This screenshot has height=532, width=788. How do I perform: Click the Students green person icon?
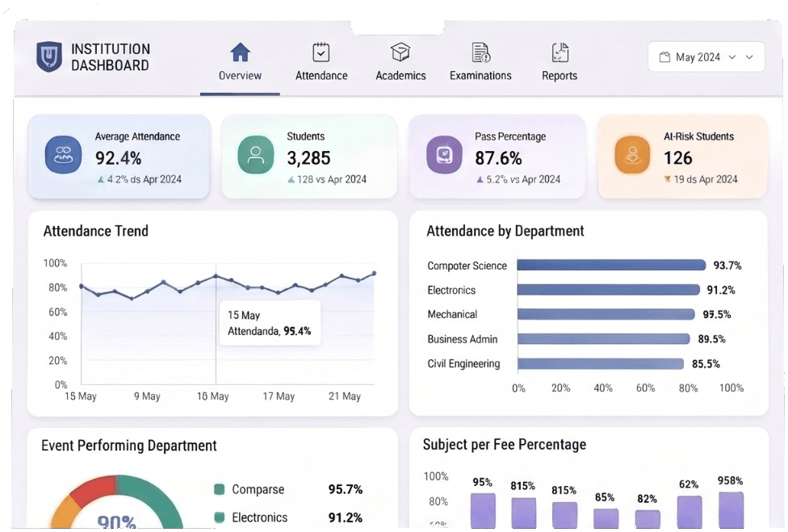[256, 155]
